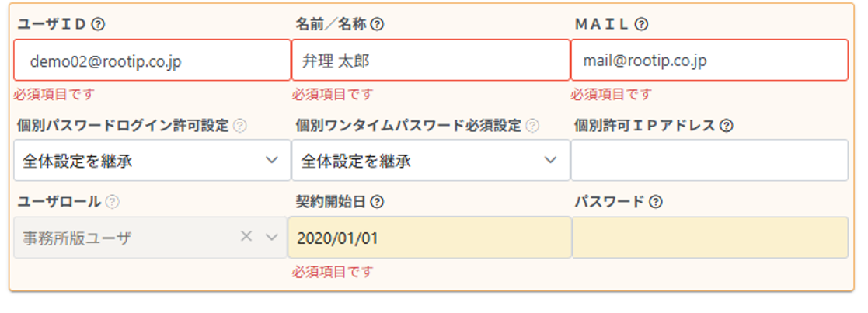Click help icon beside 個別許可IPアドレス
The width and height of the screenshot is (868, 313).
pos(727,126)
